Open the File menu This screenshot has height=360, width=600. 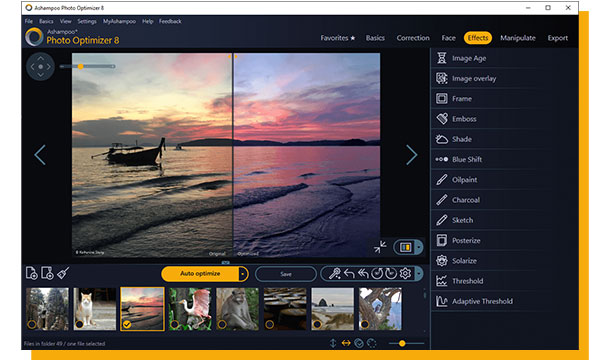29,21
